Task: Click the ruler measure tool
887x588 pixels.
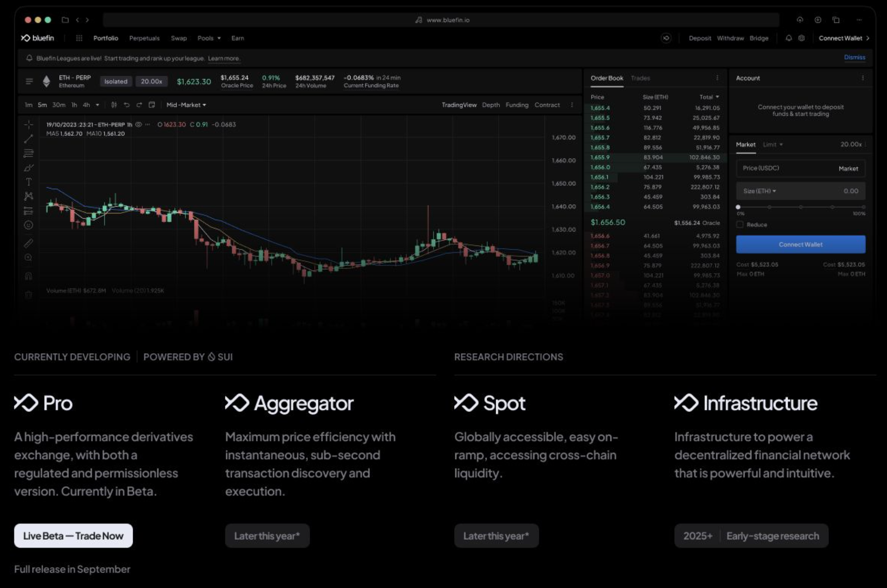Action: click(28, 243)
